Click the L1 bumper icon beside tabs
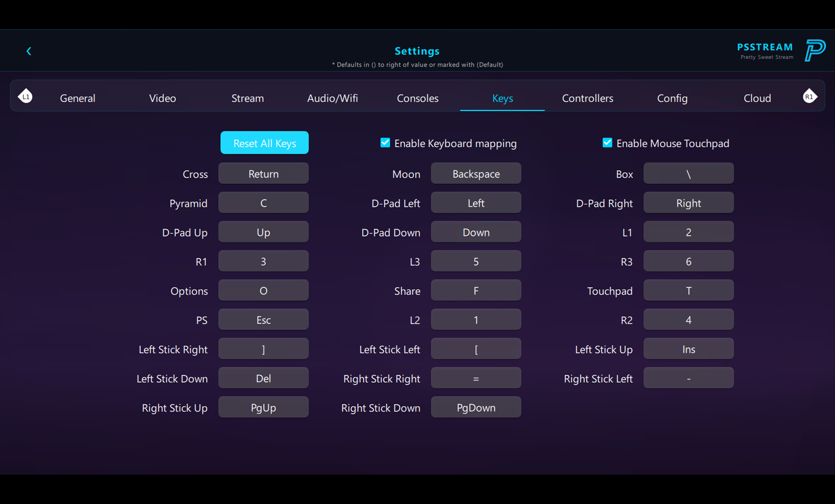 [x=25, y=96]
